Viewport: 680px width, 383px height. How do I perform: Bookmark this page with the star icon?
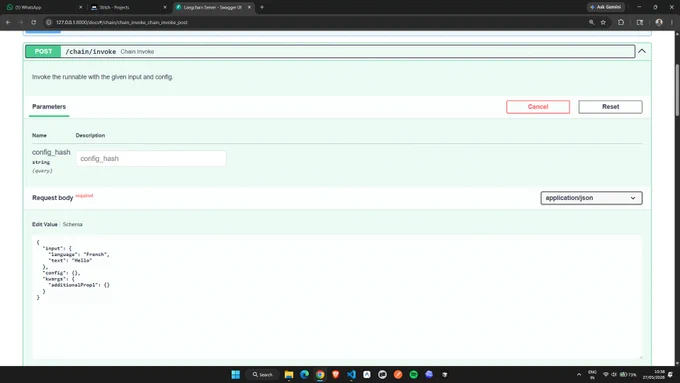(603, 22)
